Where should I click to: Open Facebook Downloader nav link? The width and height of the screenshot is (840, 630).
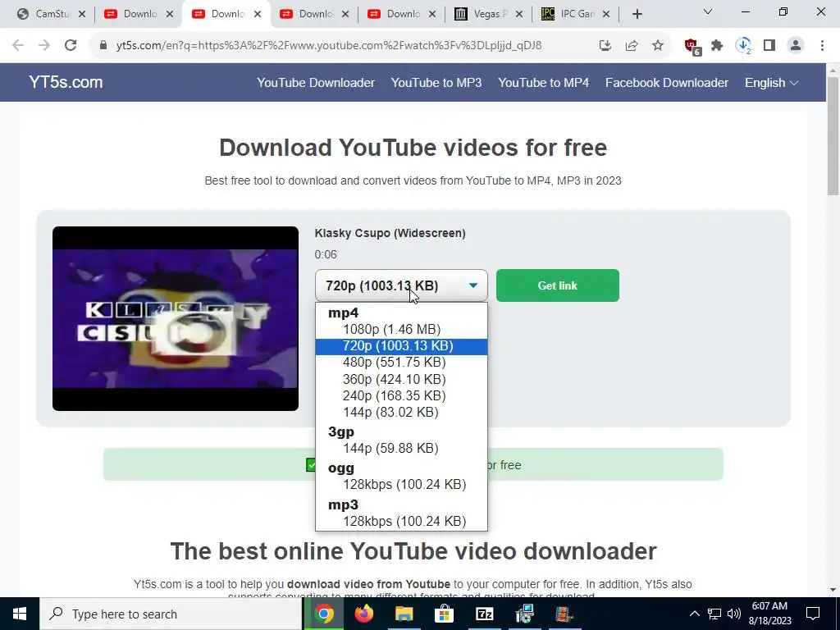tap(666, 83)
